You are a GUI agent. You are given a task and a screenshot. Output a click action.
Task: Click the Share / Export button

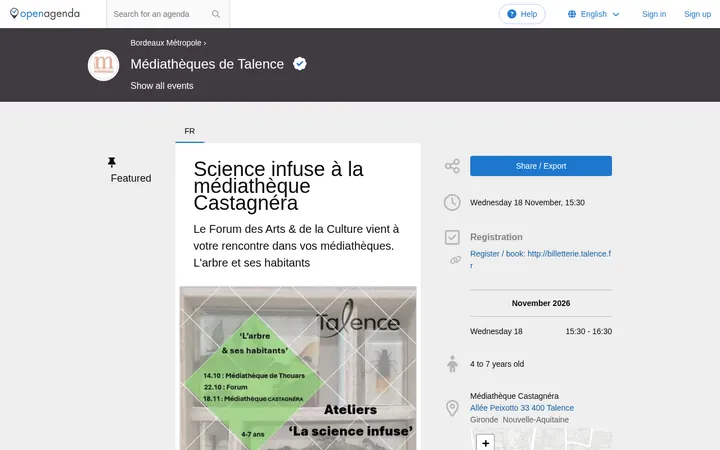point(541,166)
